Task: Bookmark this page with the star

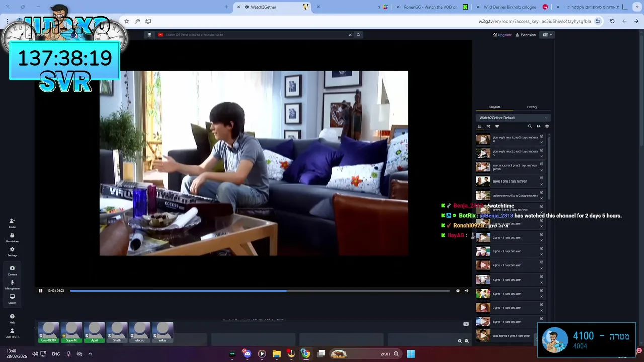Action: point(126,21)
